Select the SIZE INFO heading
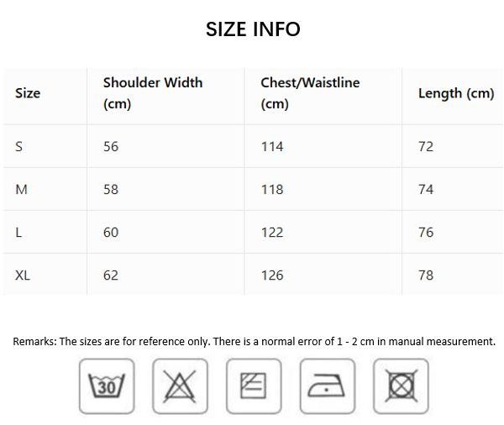This screenshot has height=425, width=504. 253,29
